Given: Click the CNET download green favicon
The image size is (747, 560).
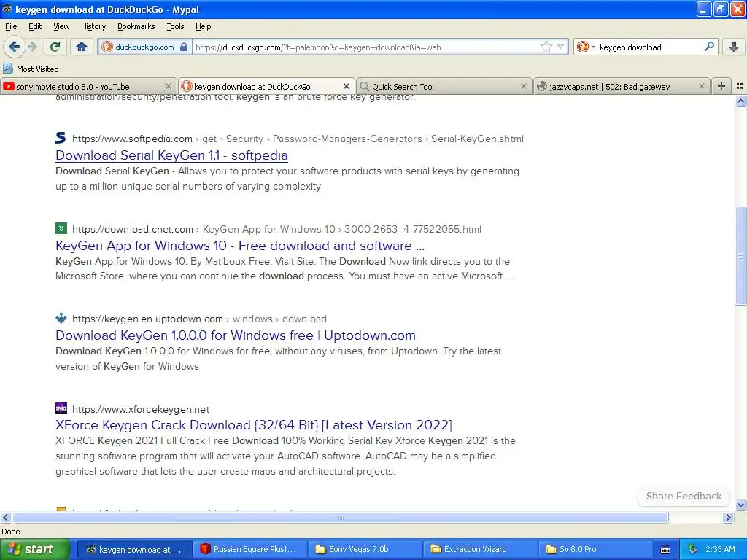Looking at the screenshot, I should 61,228.
